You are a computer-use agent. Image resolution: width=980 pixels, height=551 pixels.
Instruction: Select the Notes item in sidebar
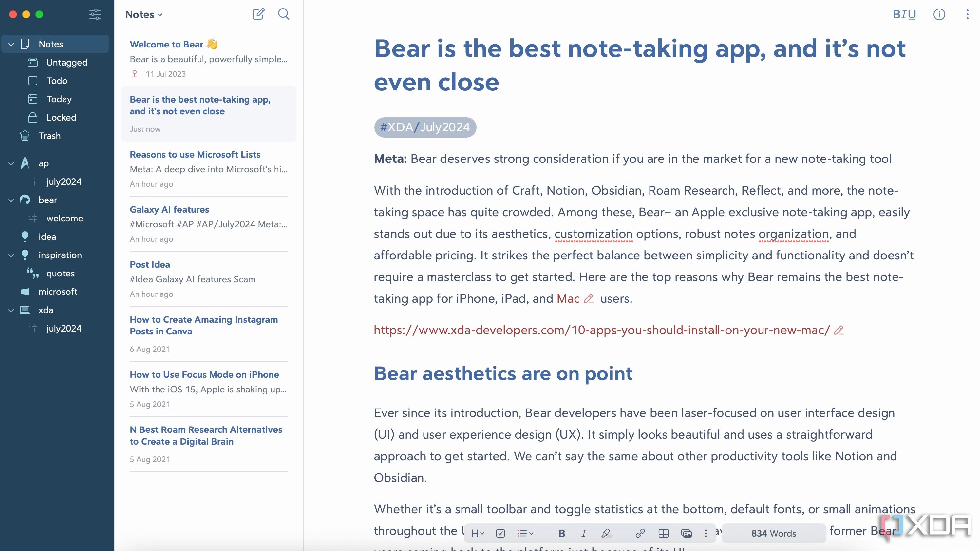[55, 44]
